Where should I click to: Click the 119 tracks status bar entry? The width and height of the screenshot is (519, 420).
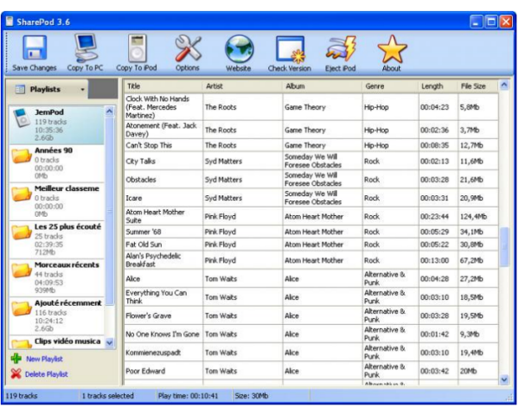pos(22,396)
